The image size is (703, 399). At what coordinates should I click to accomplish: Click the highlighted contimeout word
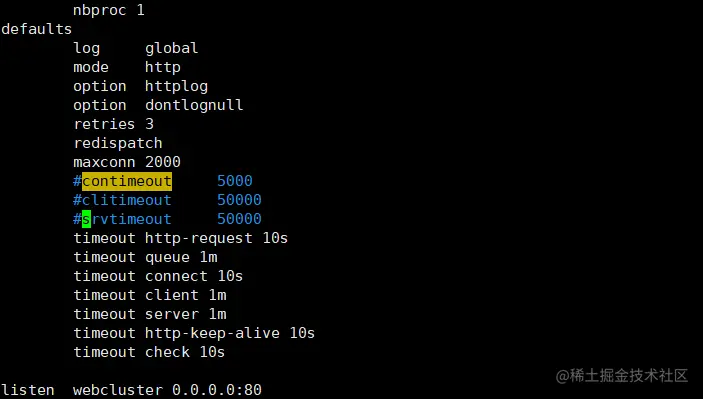[127, 181]
